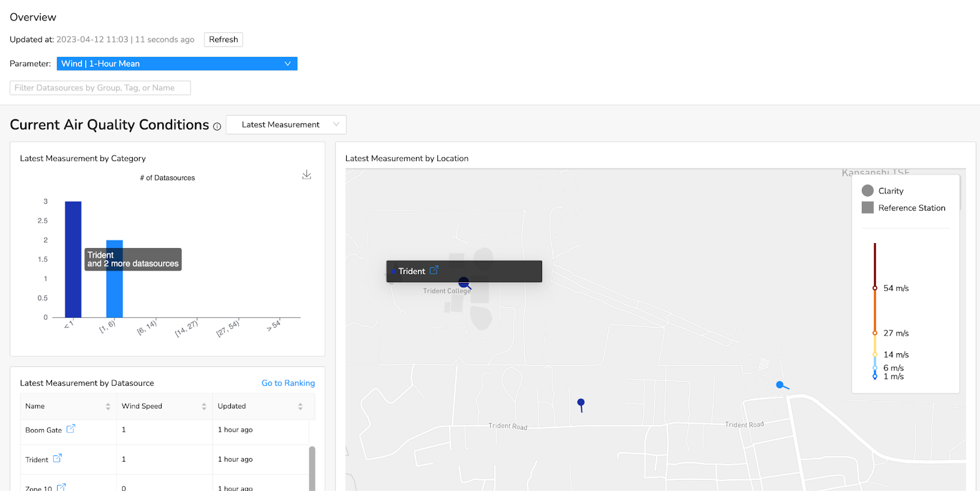Screen dimensions: 980x491
Task: Open Boom Gate external link icon
Action: (70, 429)
